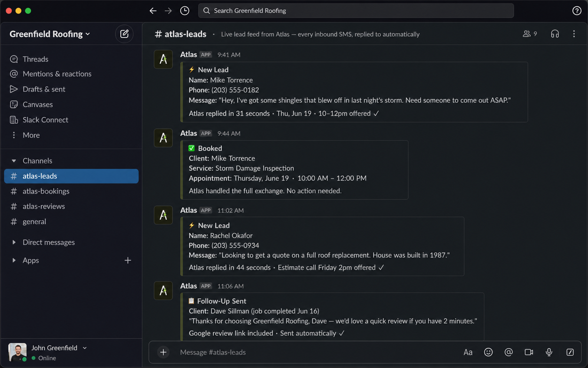
Task: Click the Atlas avatar on the 9:41 AM message
Action: (x=163, y=59)
